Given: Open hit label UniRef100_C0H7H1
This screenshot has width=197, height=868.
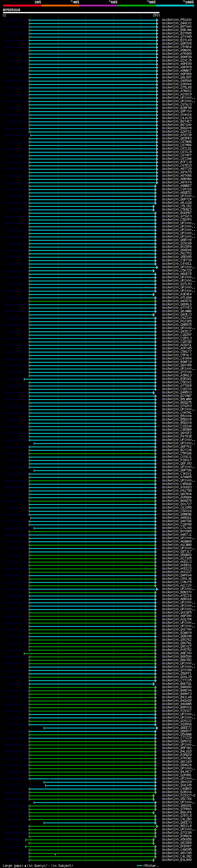Looking at the screenshot, I should coord(176,413).
